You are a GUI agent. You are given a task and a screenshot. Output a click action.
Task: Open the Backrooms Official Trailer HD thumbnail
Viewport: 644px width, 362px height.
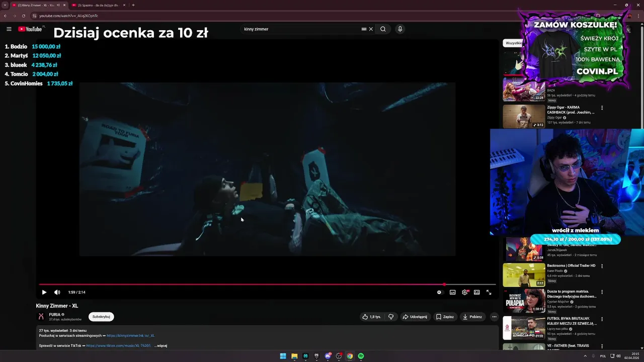pos(524,275)
